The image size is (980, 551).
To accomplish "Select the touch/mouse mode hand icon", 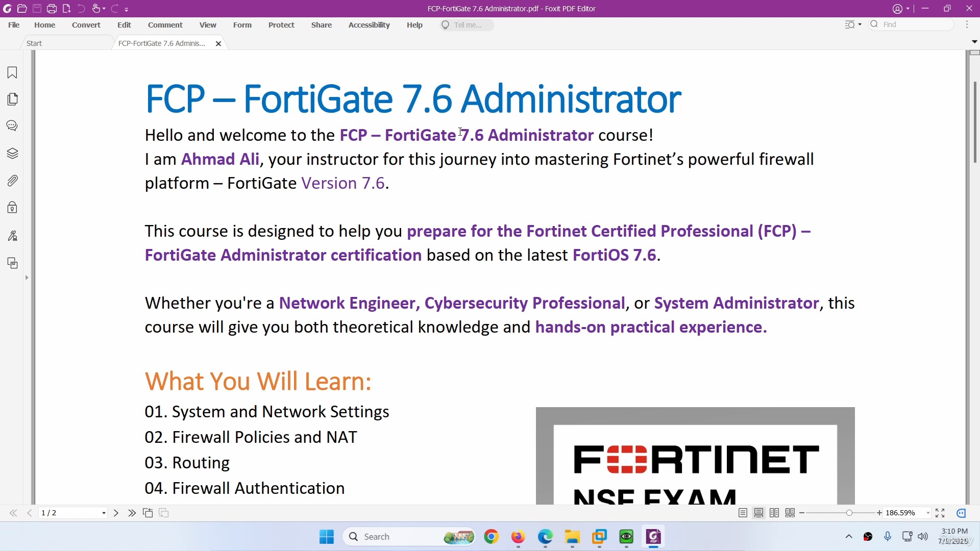I will (x=96, y=9).
